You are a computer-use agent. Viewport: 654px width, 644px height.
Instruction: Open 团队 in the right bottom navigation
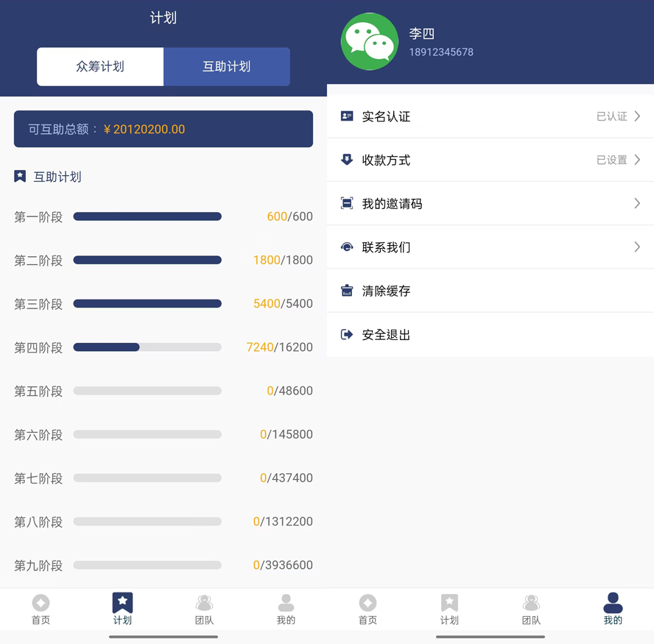tap(531, 609)
